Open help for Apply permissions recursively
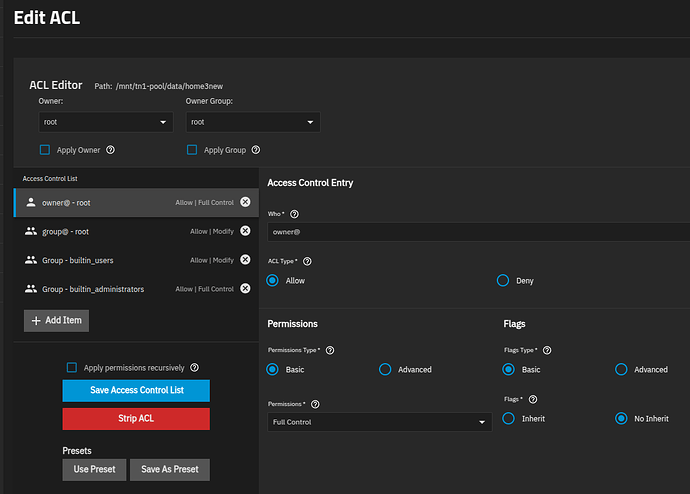This screenshot has height=494, width=690. coord(195,367)
